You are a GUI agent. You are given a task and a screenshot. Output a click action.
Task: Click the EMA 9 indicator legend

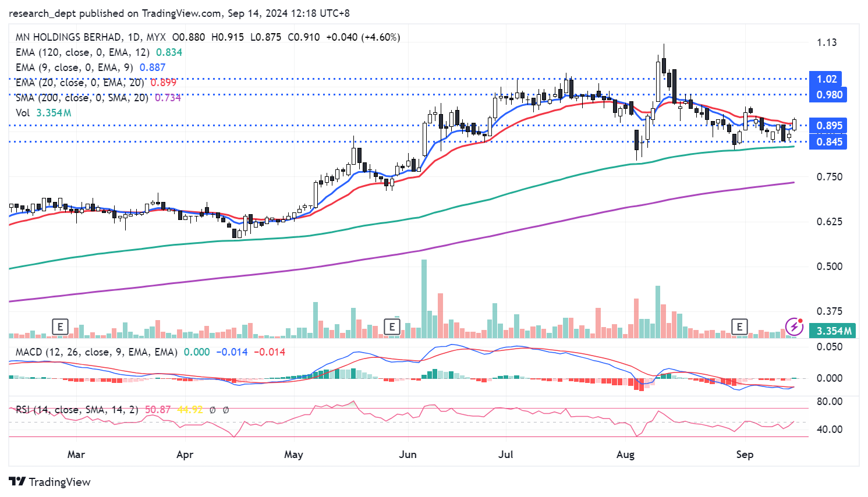pyautogui.click(x=74, y=68)
